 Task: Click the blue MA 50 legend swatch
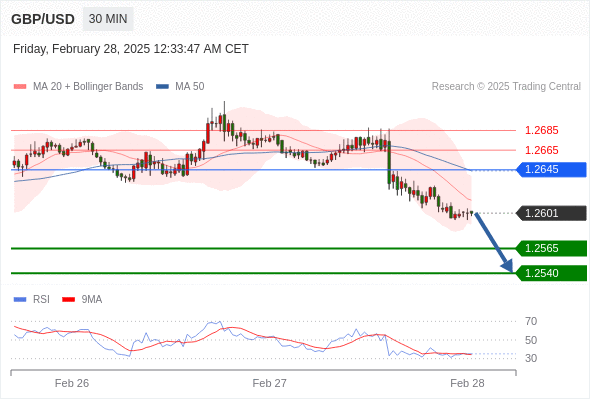point(162,87)
